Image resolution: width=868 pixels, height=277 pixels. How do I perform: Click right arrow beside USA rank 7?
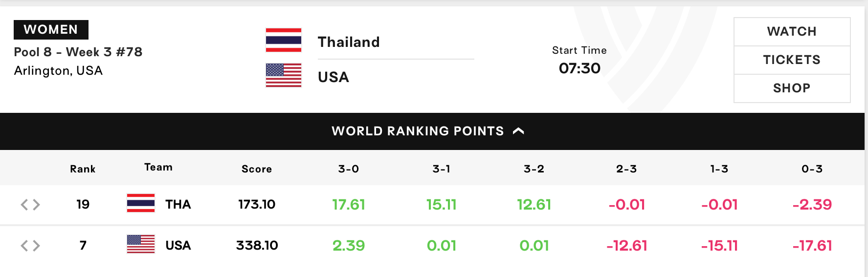pos(36,246)
